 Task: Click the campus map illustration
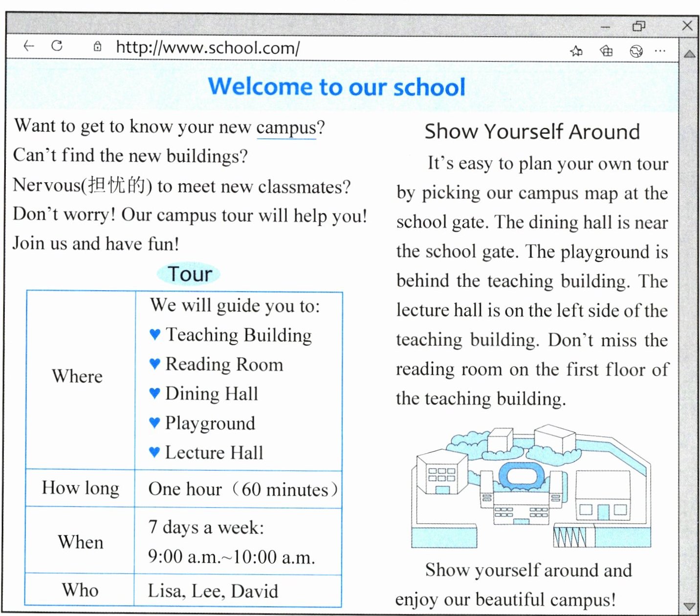pyautogui.click(x=531, y=486)
